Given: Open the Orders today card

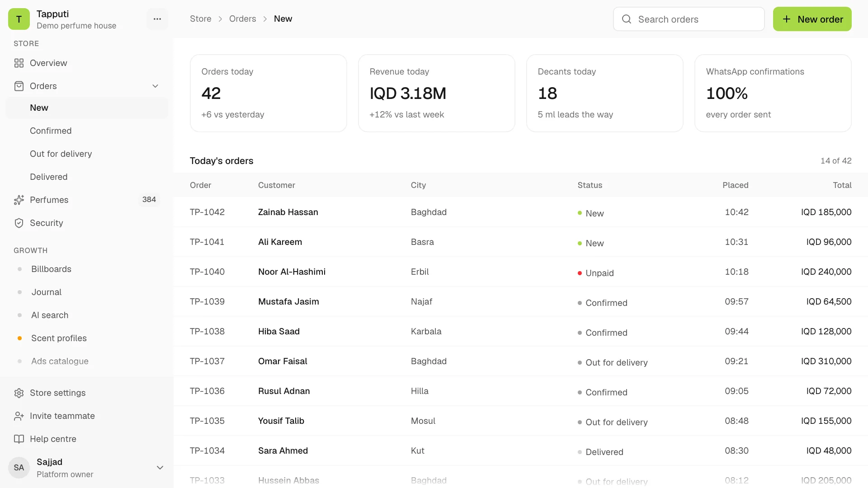Looking at the screenshot, I should pyautogui.click(x=269, y=93).
